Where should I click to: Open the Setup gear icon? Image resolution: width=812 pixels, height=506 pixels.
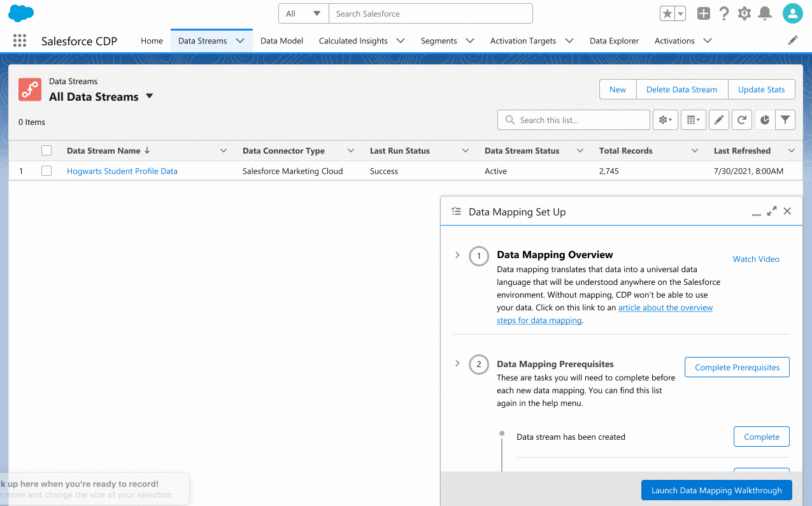pyautogui.click(x=744, y=13)
